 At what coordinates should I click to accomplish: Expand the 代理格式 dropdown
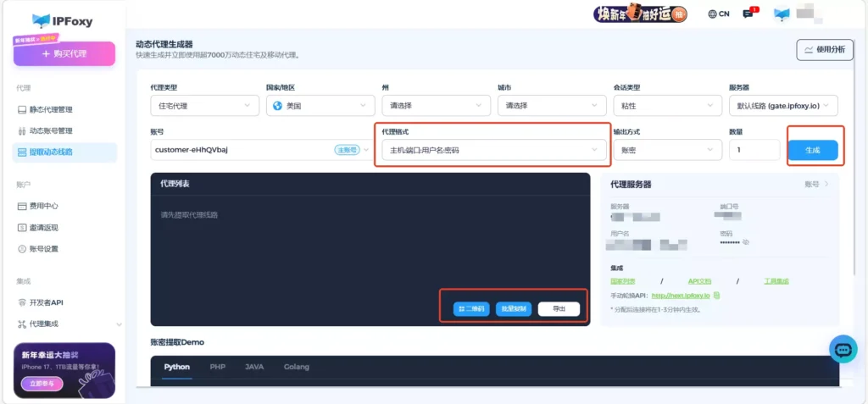click(491, 150)
